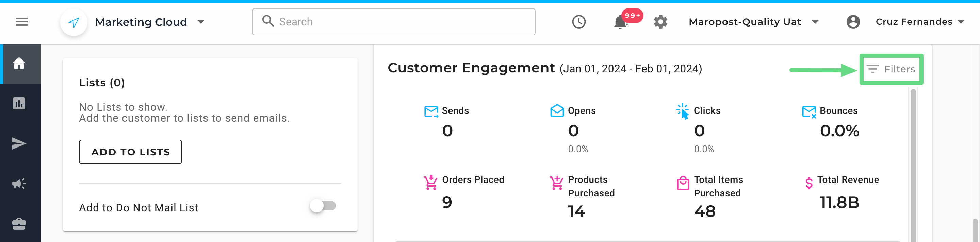
Task: Open the Campaigns paper-plane sidebar icon
Action: coord(19,144)
